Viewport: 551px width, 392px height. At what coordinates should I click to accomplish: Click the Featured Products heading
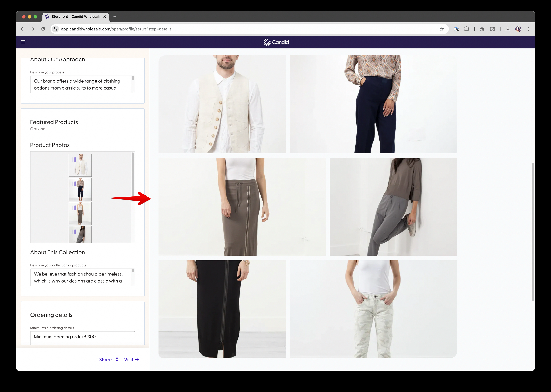click(x=54, y=122)
